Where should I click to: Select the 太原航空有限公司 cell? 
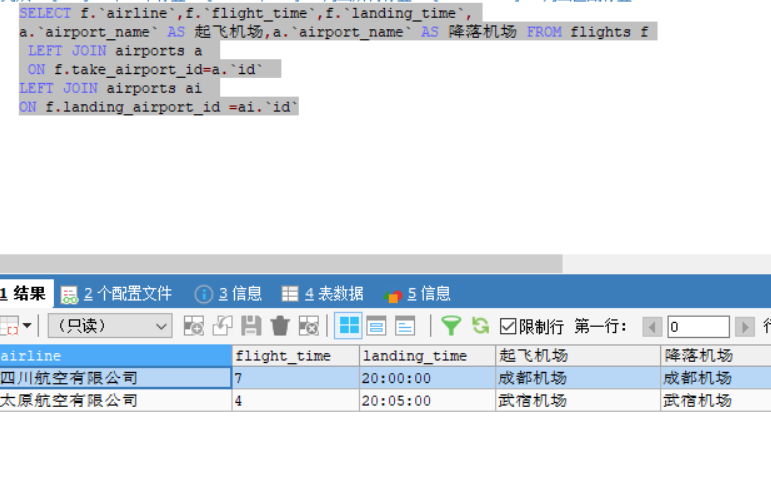[116, 401]
